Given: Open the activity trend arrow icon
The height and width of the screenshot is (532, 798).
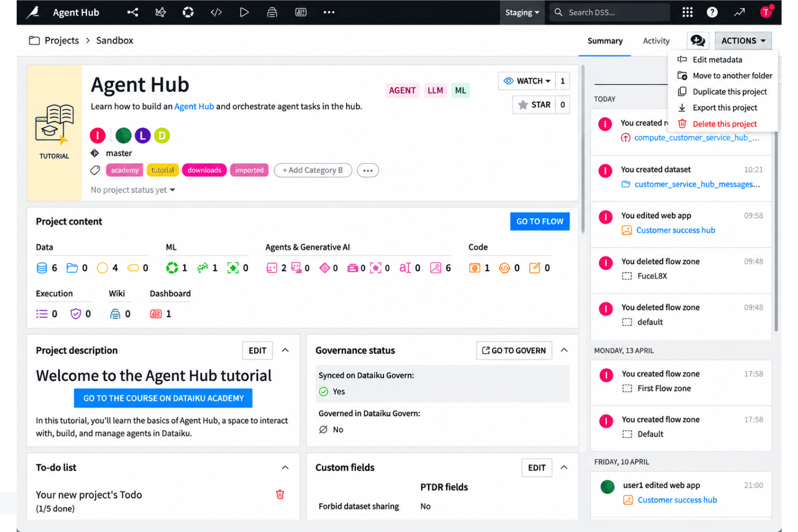Looking at the screenshot, I should [739, 12].
